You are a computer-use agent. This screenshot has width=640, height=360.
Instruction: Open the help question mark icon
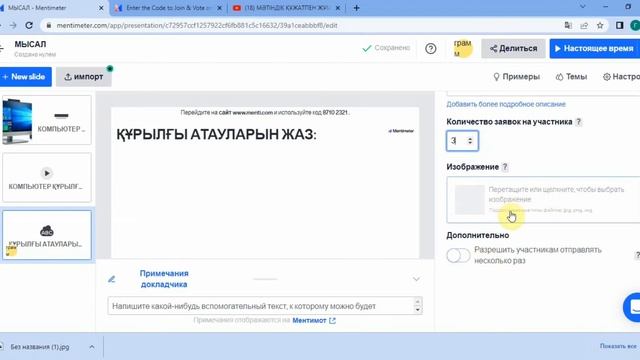(x=431, y=49)
